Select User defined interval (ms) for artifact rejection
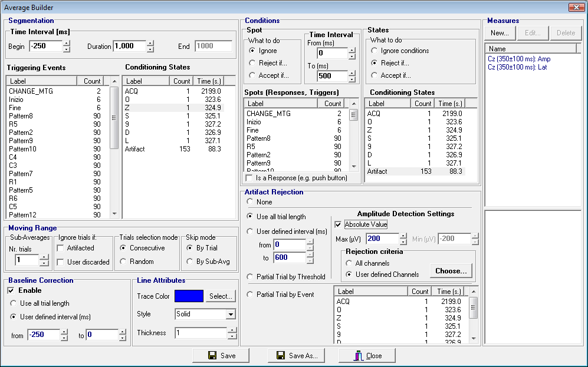This screenshot has height=367, width=588. coord(249,232)
